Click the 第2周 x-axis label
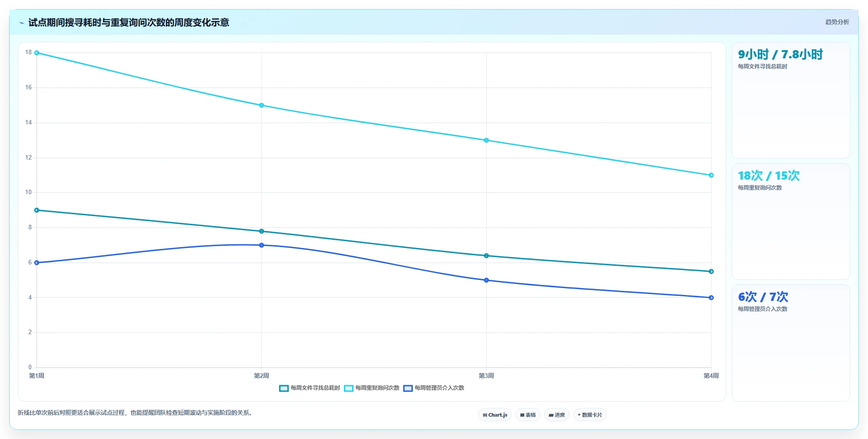The height and width of the screenshot is (439, 868). [261, 376]
